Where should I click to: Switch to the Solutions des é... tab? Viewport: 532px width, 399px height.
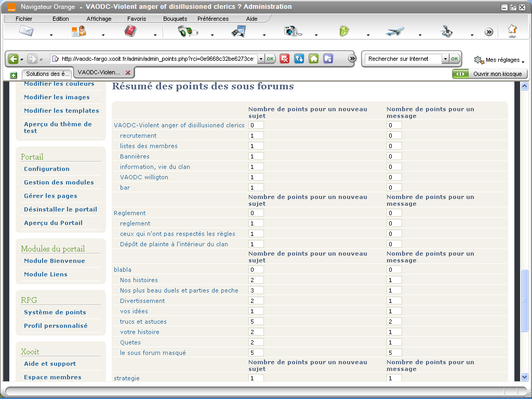tap(47, 74)
